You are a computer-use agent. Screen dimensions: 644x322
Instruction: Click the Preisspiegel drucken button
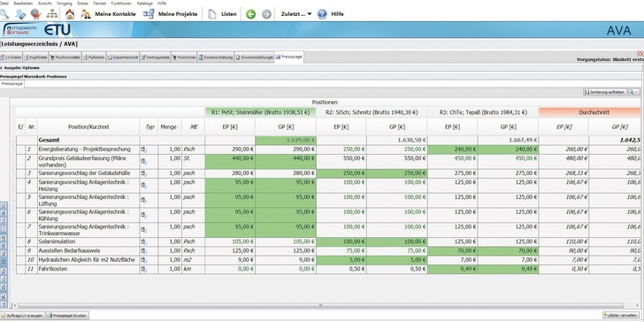pos(67,316)
